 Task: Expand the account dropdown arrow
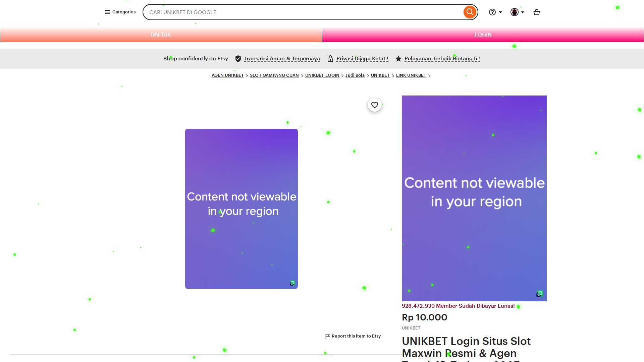point(523,12)
